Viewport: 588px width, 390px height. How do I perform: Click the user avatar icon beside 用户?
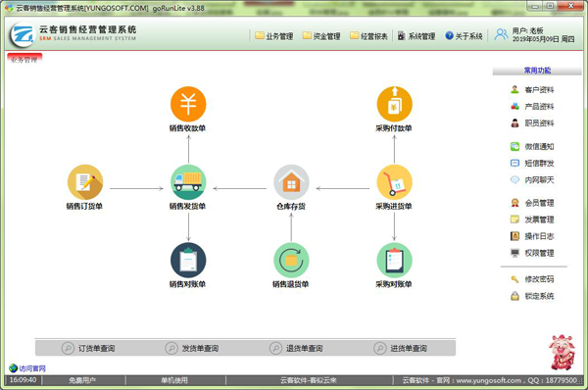pyautogui.click(x=501, y=34)
